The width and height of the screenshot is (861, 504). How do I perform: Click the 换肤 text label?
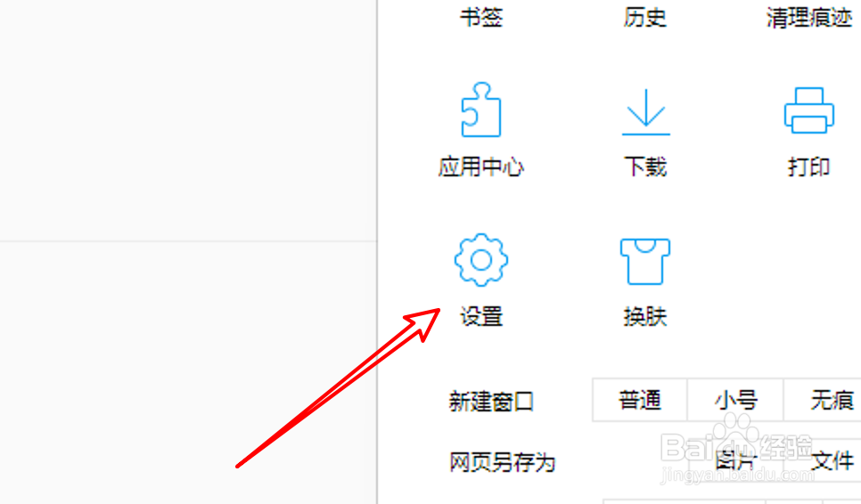(645, 316)
